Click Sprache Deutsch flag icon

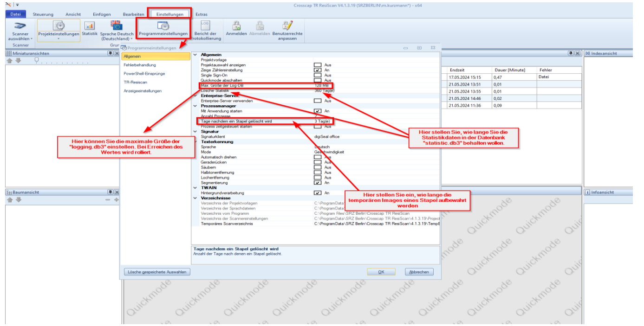click(117, 26)
